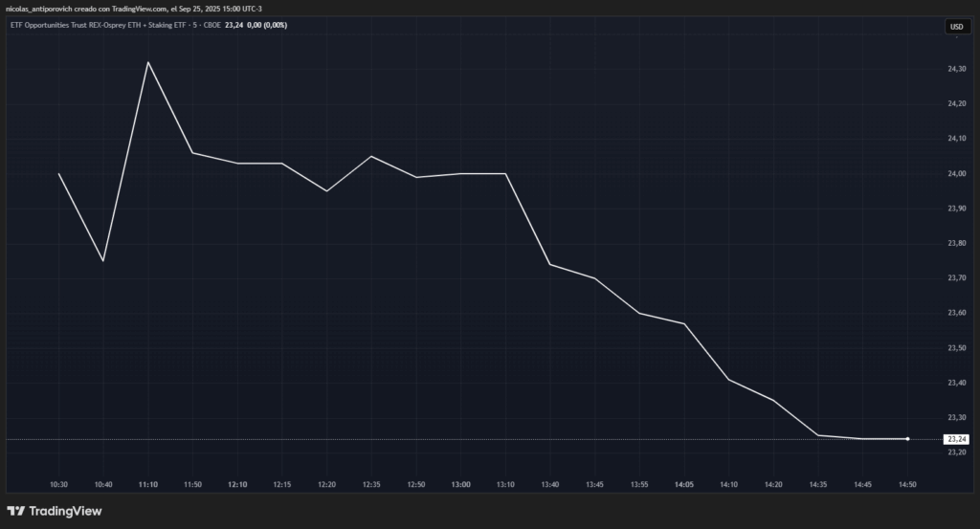
Task: Click the 11:10 time axis label
Action: tap(147, 485)
